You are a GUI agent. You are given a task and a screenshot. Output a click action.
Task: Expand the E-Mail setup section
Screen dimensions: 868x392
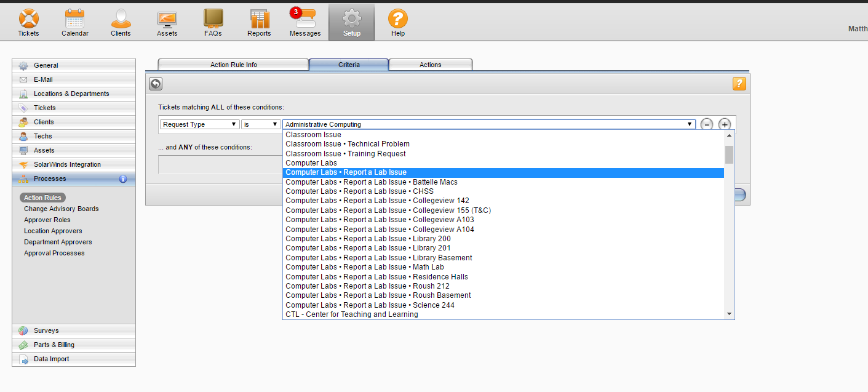[x=74, y=79]
